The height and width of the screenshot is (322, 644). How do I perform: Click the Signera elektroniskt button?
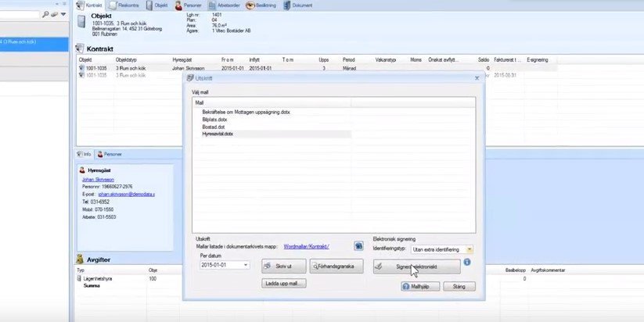(x=416, y=267)
